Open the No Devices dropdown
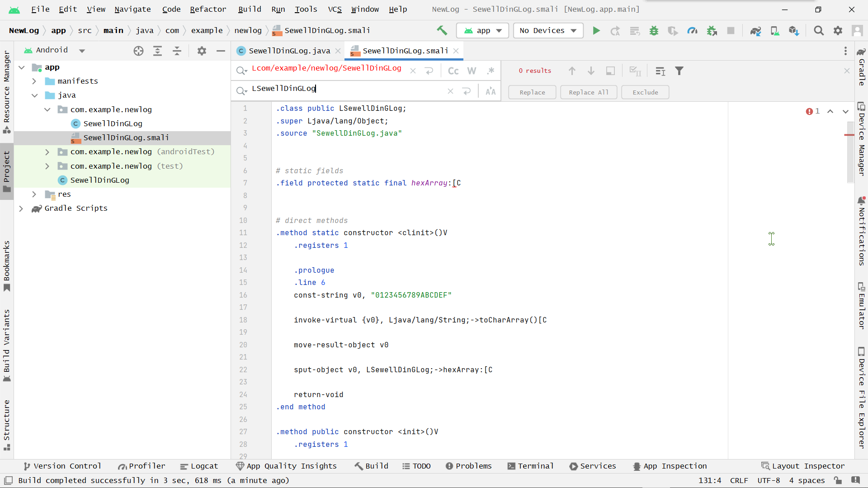Viewport: 868px width, 488px height. (x=548, y=31)
